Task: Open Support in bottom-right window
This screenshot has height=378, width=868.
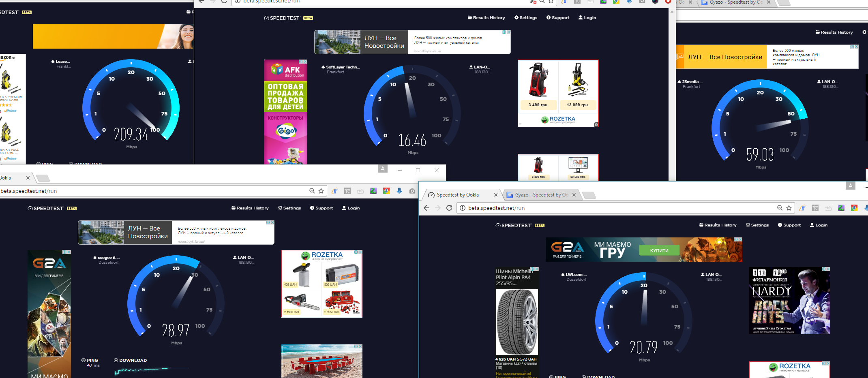Action: point(789,225)
